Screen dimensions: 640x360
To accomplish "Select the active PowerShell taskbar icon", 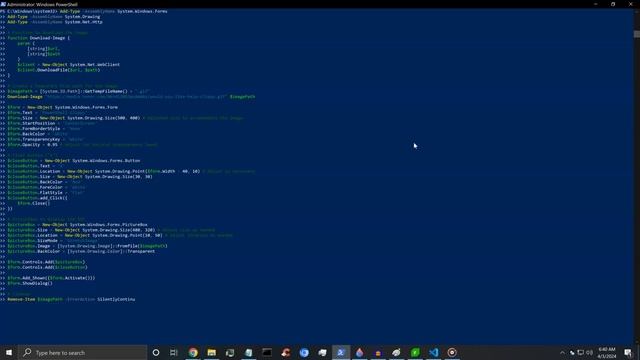I will pos(341,352).
